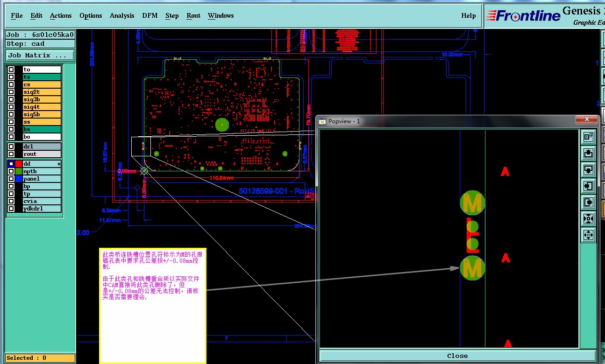Enable the sig2t layer checkbox
Screen dimensions: 605x364
(x=11, y=92)
